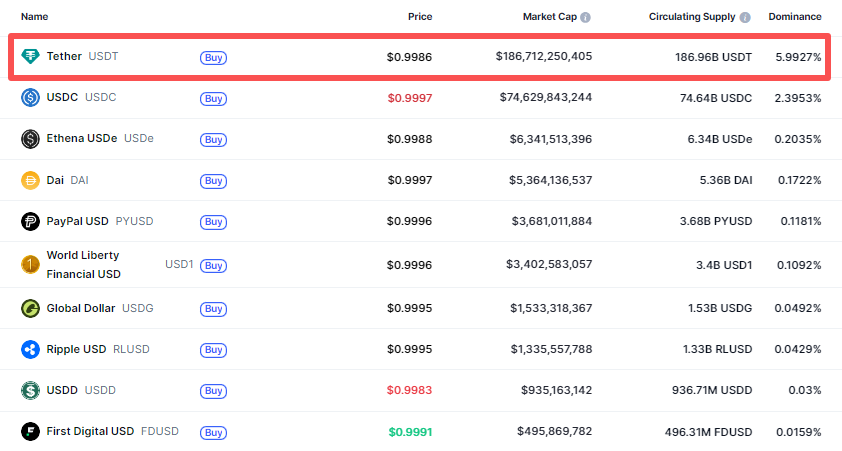
Task: Sort the table by Name column header
Action: (33, 17)
